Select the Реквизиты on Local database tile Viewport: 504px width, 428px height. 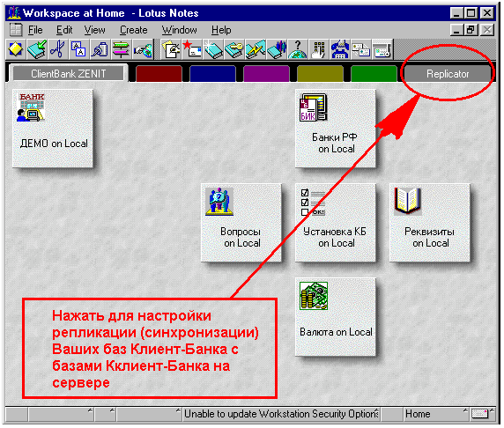click(430, 223)
